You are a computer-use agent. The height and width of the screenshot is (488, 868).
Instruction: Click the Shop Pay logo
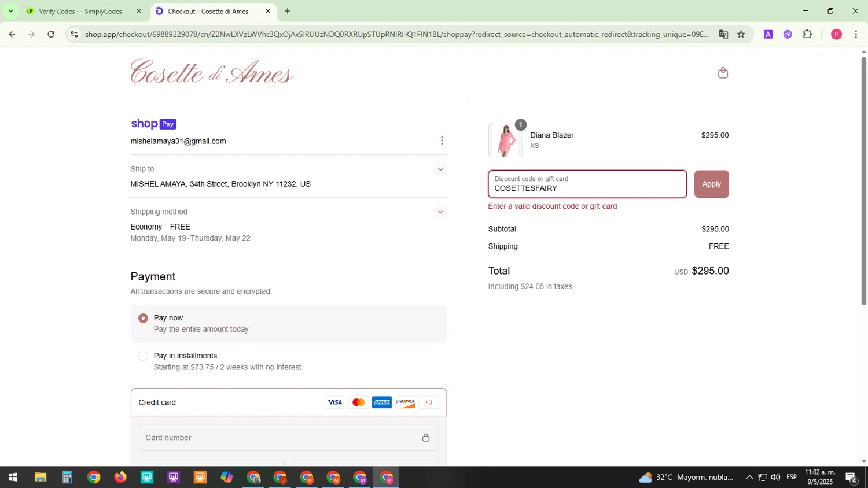[153, 124]
